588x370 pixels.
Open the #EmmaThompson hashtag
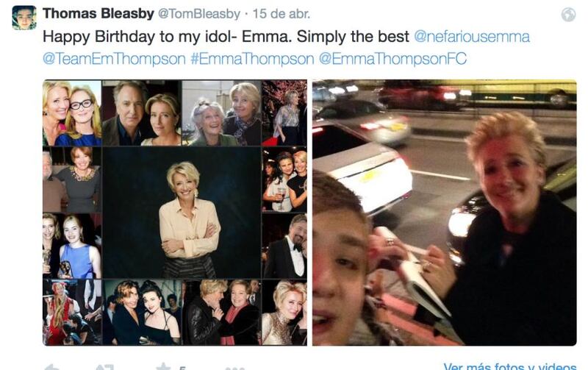coord(252,59)
